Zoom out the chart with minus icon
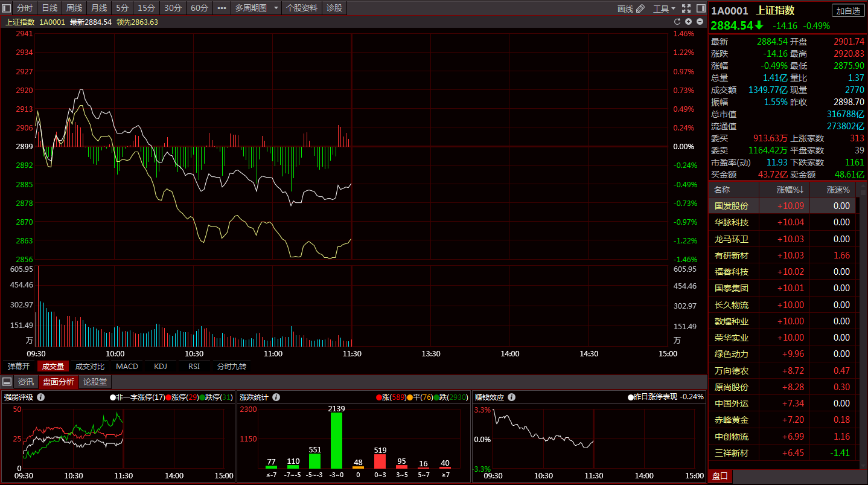The width and height of the screenshot is (868, 485). click(x=700, y=22)
